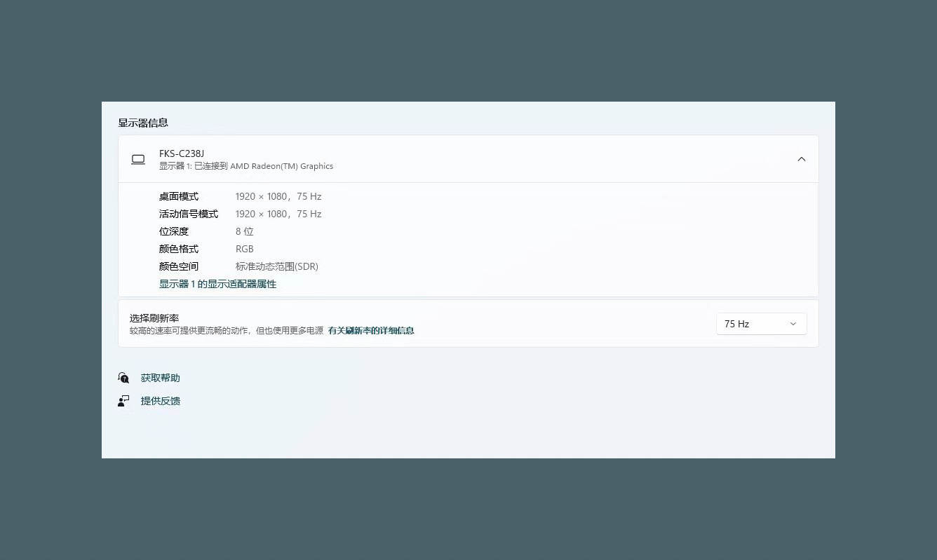Open the 获取帮助 link
937x560 pixels.
pyautogui.click(x=160, y=378)
